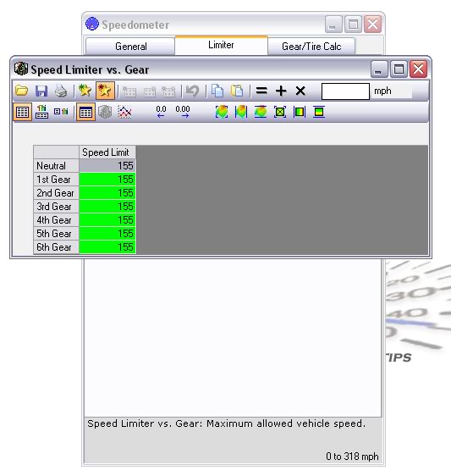451x476 pixels.
Task: Maximize the Speed Limiter vs. Gear window
Action: [399, 69]
